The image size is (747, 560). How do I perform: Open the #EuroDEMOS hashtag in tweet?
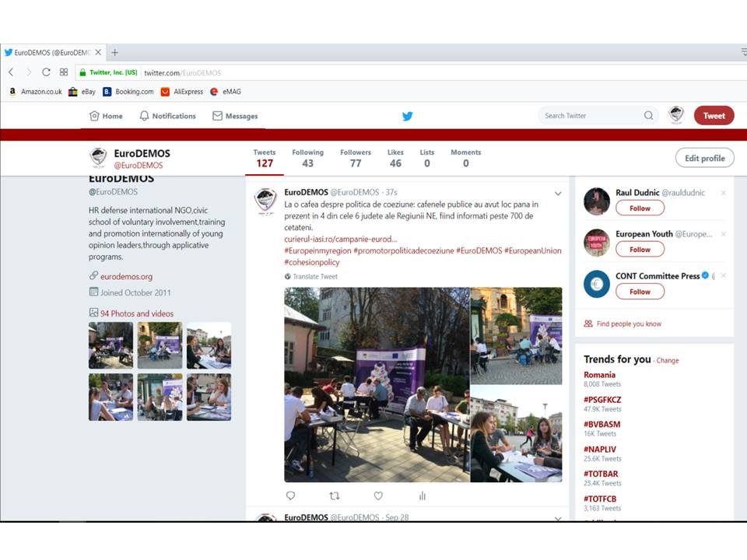coord(479,250)
